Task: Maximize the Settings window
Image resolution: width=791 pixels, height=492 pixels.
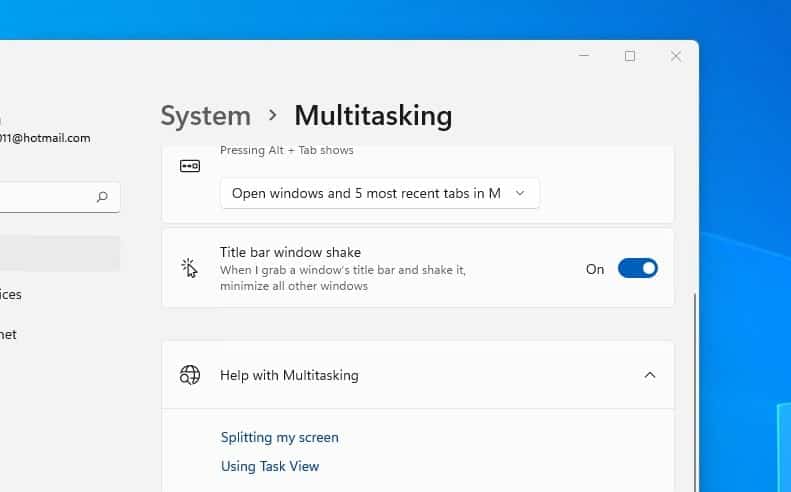Action: tap(630, 56)
